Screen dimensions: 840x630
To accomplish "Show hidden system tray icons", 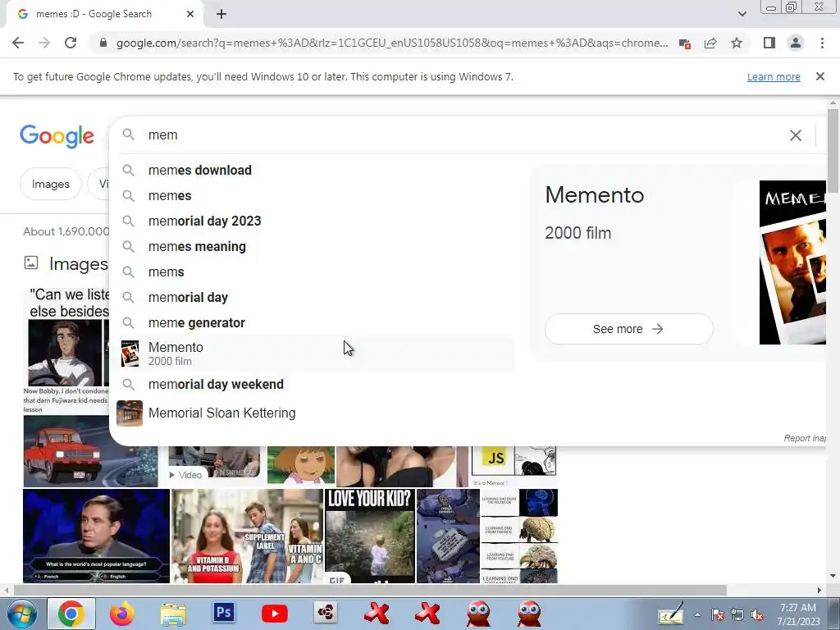I will pos(697,614).
